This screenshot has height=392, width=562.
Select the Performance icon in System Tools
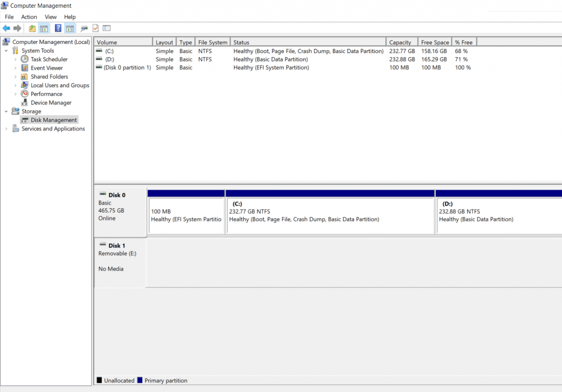(24, 94)
